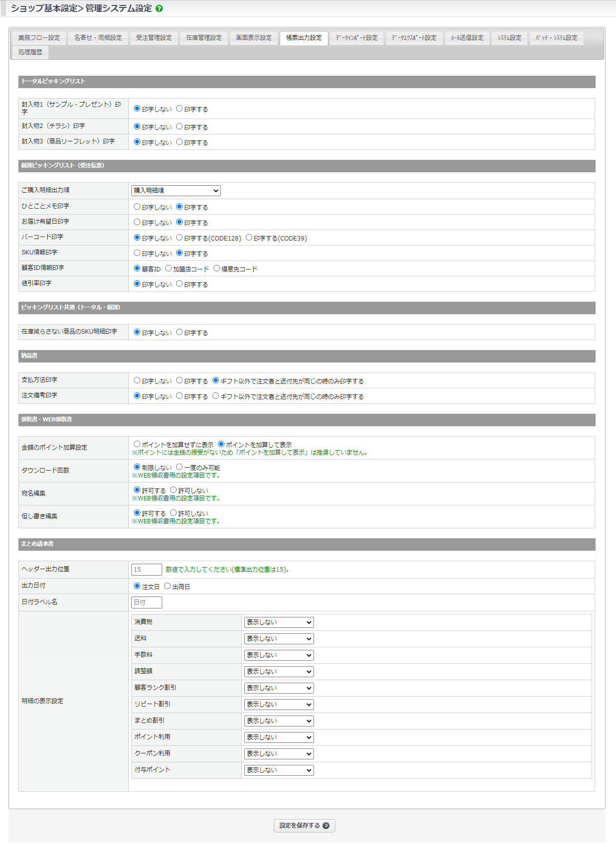The width and height of the screenshot is (616, 847).
Task: Click the 設定を保存する button
Action: click(304, 826)
